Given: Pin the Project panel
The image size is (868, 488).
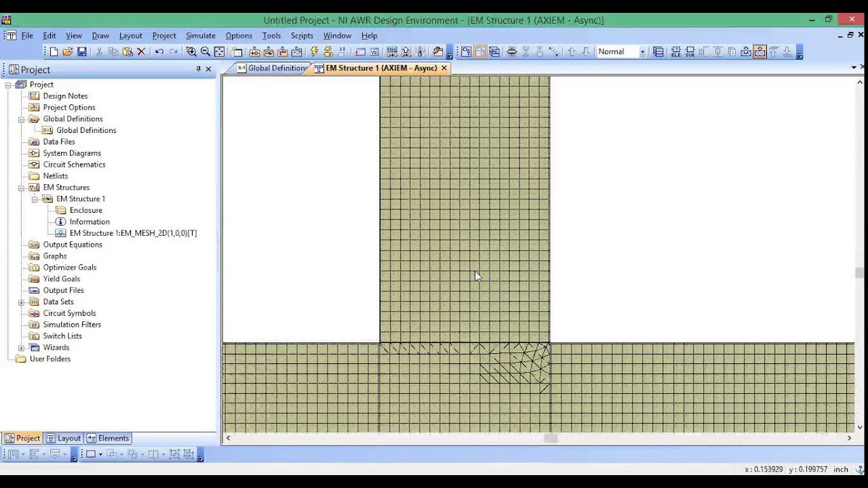Looking at the screenshot, I should click(x=198, y=69).
